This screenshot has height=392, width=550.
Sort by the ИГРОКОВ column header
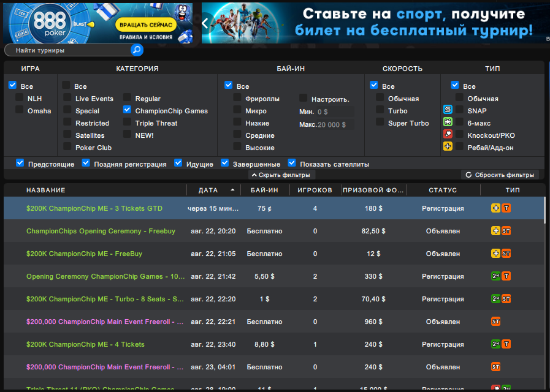pos(315,190)
